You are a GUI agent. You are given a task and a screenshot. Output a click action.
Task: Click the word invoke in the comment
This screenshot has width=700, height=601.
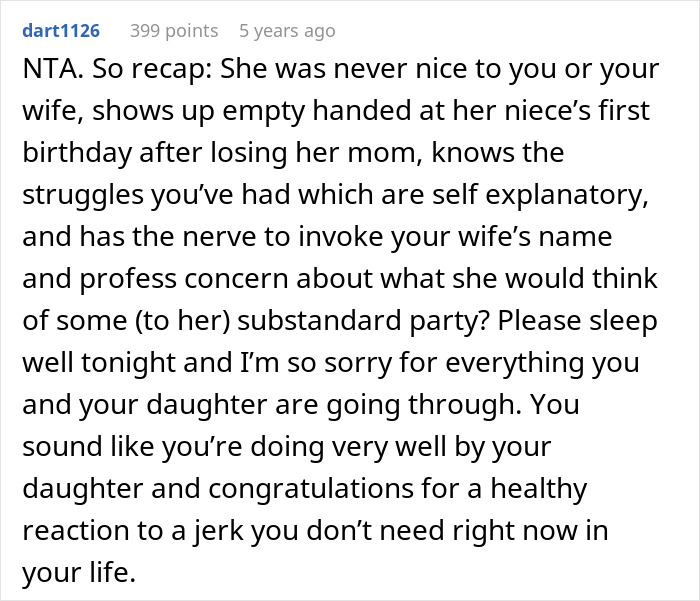coord(341,237)
